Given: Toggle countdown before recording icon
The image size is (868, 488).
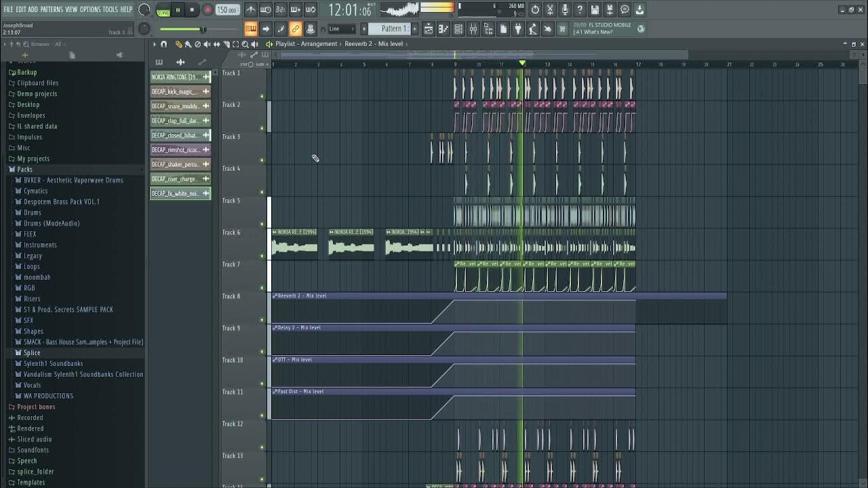Looking at the screenshot, I should pos(280,9).
